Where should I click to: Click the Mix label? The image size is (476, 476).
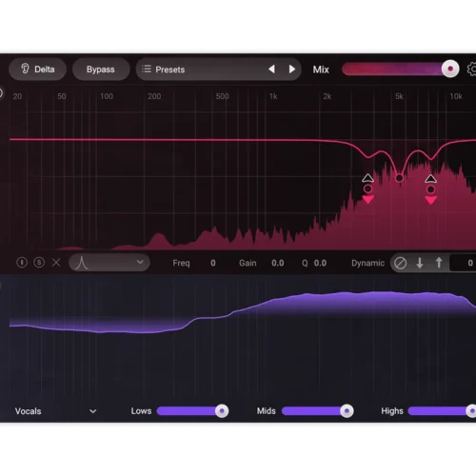(321, 69)
